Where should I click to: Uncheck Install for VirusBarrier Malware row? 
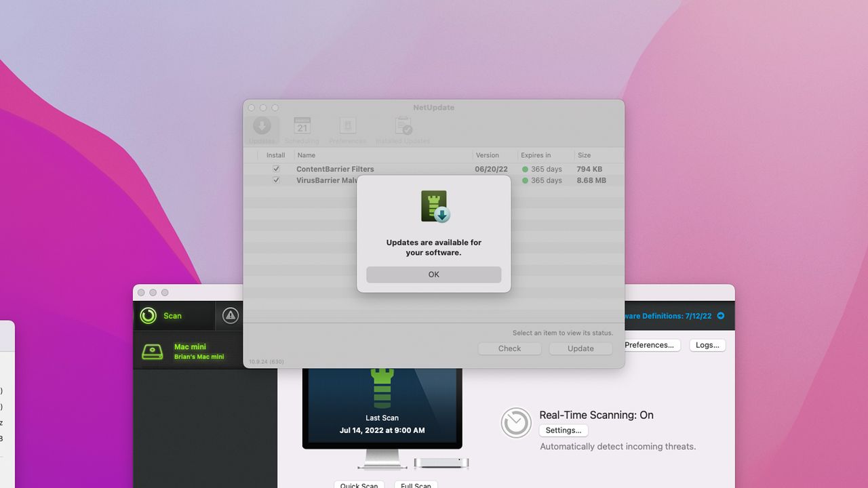click(276, 180)
